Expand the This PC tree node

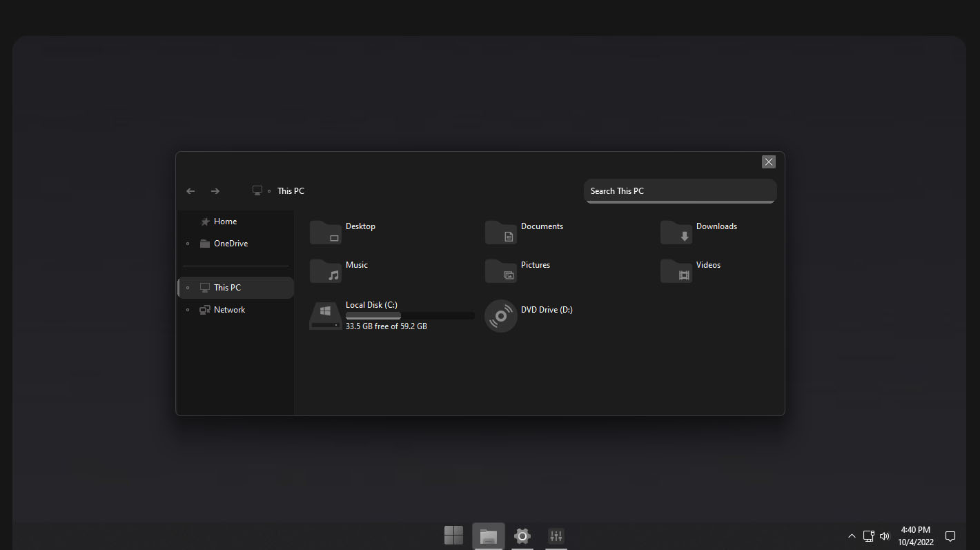click(x=188, y=288)
